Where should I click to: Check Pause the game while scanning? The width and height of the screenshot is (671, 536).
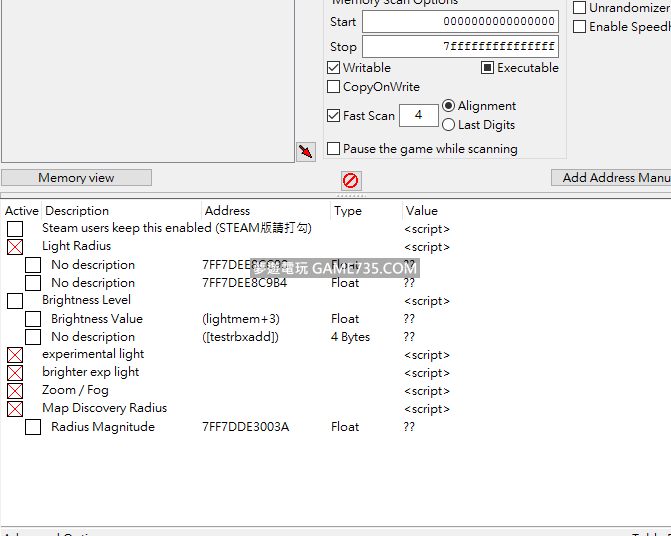click(334, 149)
